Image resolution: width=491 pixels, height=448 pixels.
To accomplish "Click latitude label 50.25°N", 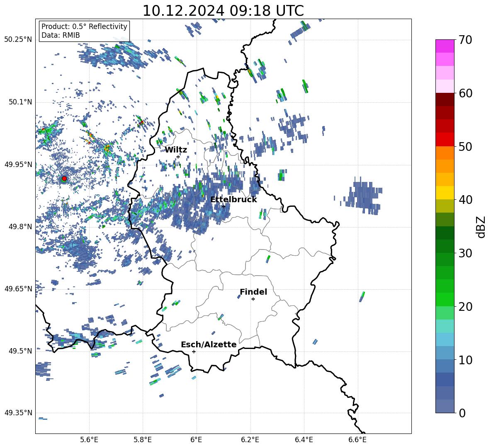I will coord(18,40).
